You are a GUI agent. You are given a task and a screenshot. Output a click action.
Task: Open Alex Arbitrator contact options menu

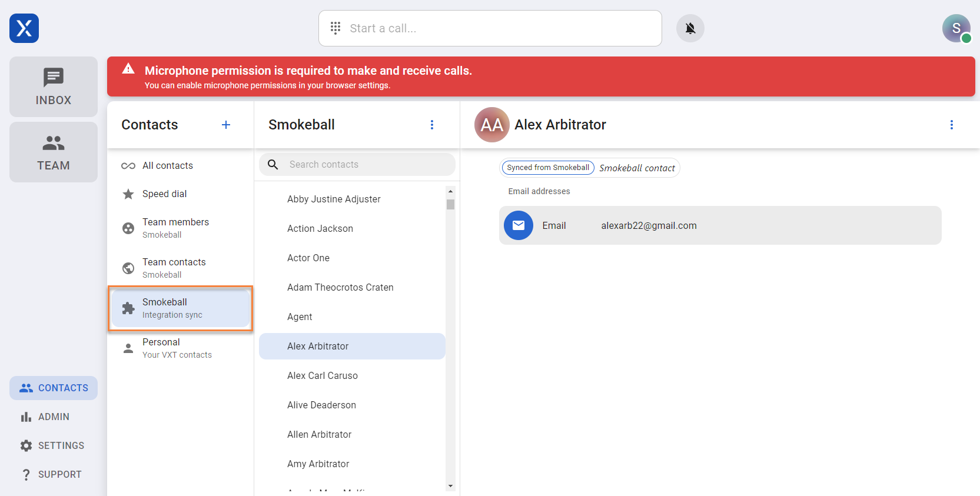[952, 125]
